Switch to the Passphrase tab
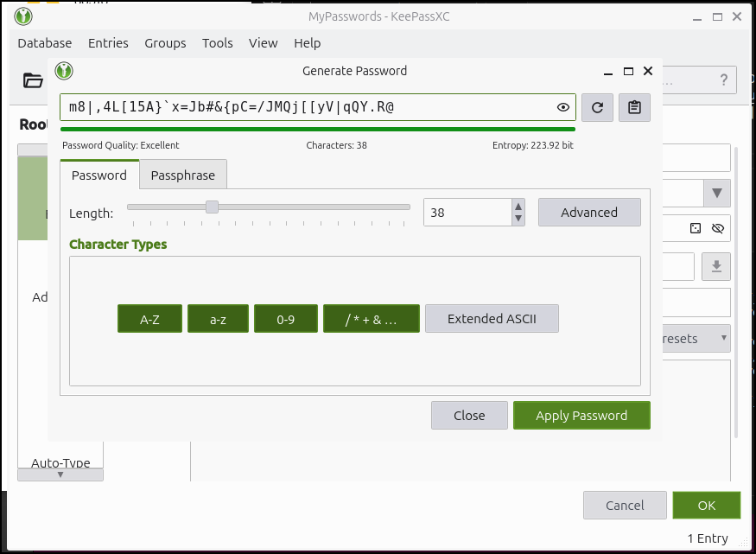 (x=182, y=175)
